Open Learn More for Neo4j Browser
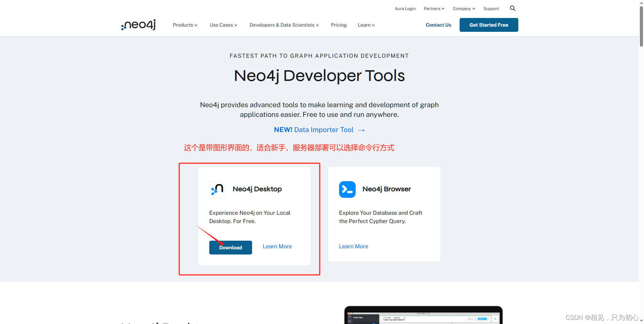The image size is (644, 324). point(354,246)
